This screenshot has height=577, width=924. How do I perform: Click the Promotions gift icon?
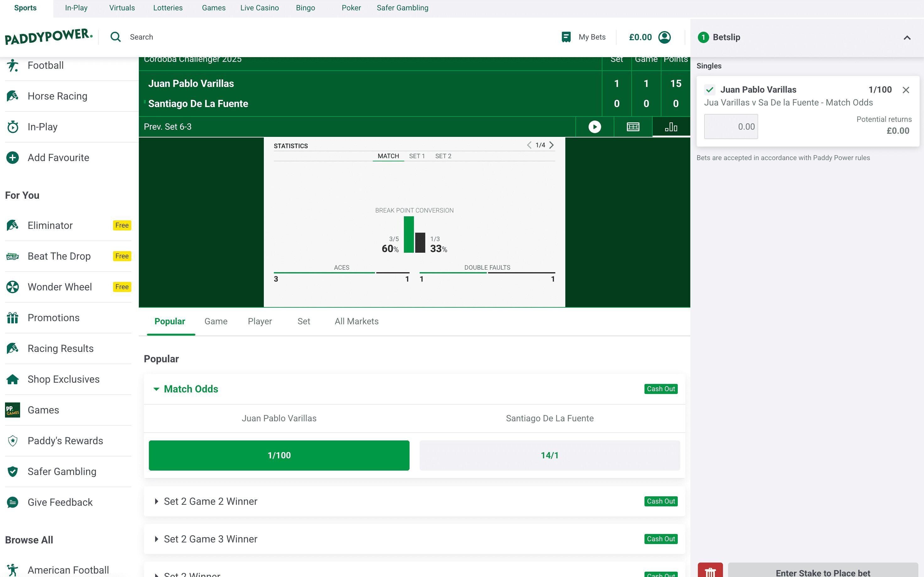click(13, 317)
